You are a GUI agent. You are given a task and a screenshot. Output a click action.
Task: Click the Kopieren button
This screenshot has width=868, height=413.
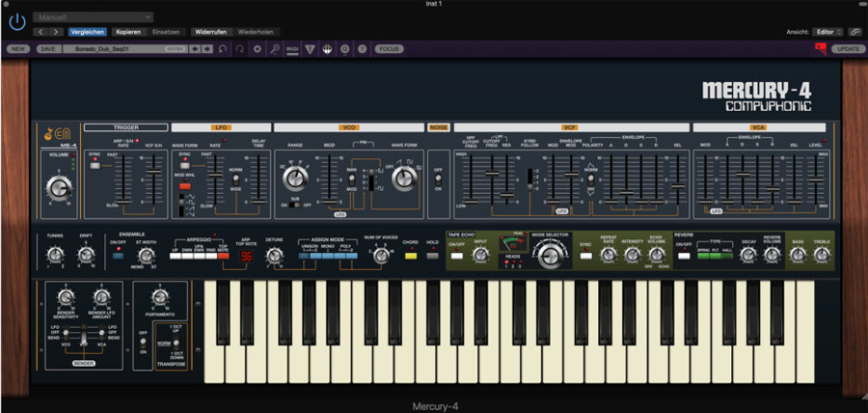pyautogui.click(x=130, y=32)
